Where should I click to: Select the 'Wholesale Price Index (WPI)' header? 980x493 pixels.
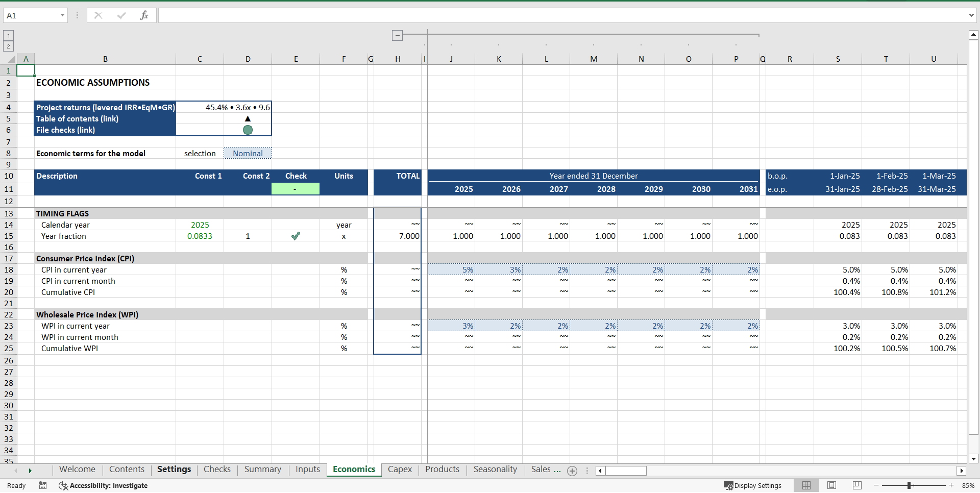[x=105, y=314]
